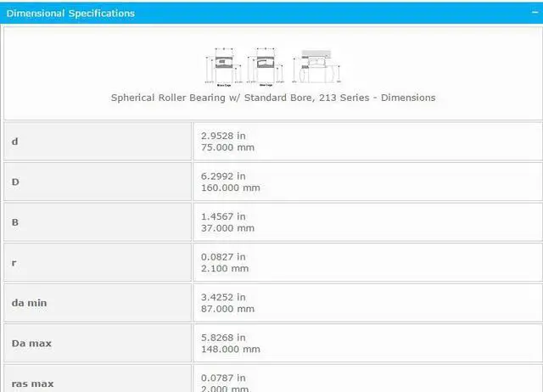Open the first bearing cross-section diagram

pos(224,67)
